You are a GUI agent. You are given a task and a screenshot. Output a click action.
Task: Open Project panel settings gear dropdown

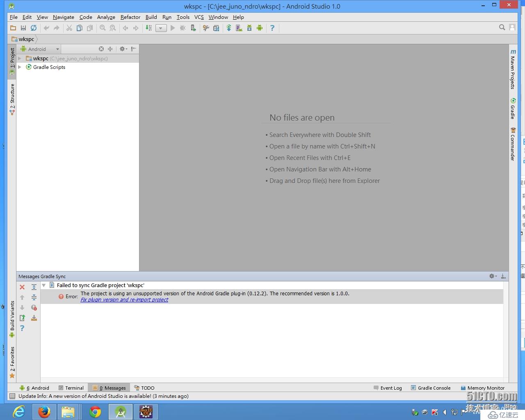[x=123, y=49]
